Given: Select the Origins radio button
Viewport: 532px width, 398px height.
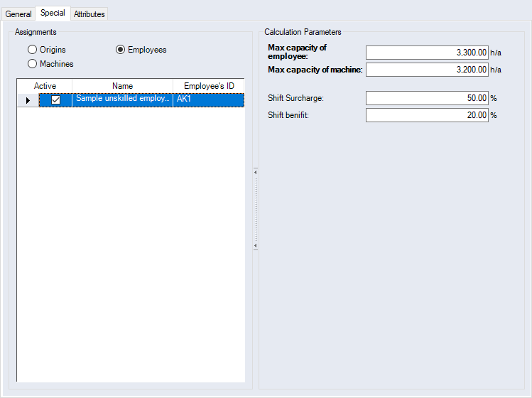Looking at the screenshot, I should click(x=32, y=50).
